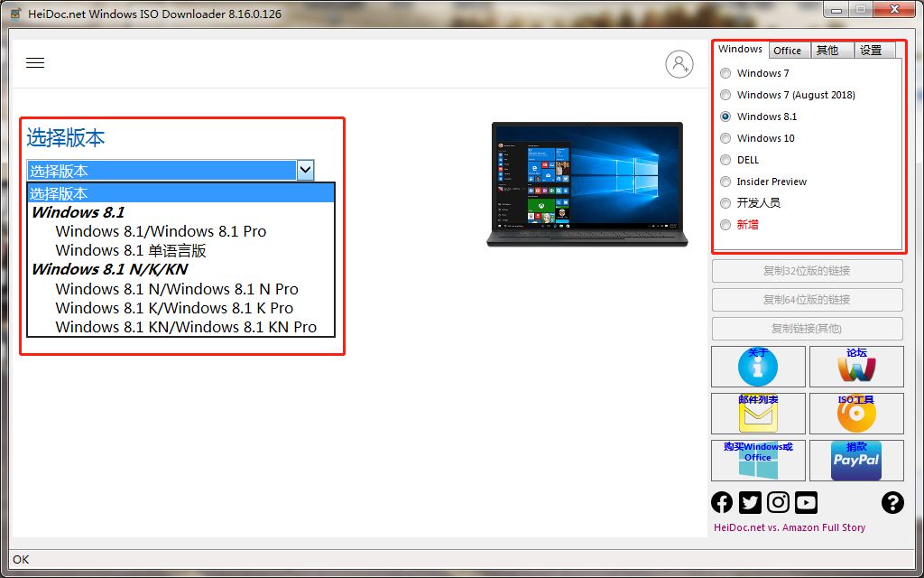This screenshot has width=924, height=578.
Task: Switch to the 设置 tab
Action: [x=874, y=51]
